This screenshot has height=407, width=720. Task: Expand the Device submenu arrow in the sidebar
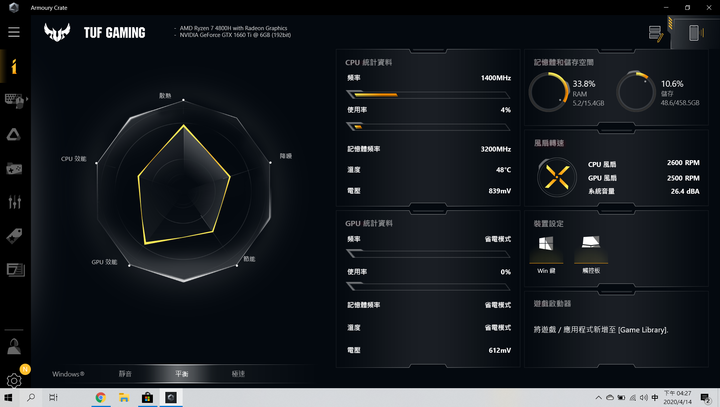pyautogui.click(x=27, y=99)
